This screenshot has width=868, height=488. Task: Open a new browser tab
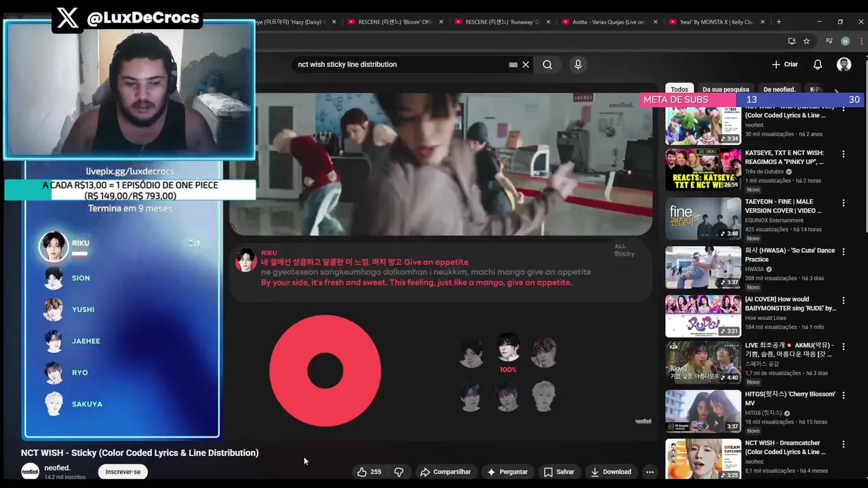[778, 22]
